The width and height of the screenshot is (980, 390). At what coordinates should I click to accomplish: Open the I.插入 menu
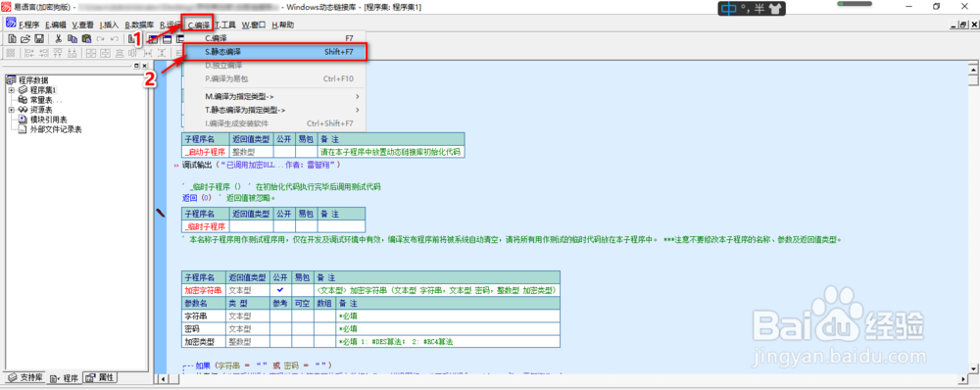pos(109,25)
